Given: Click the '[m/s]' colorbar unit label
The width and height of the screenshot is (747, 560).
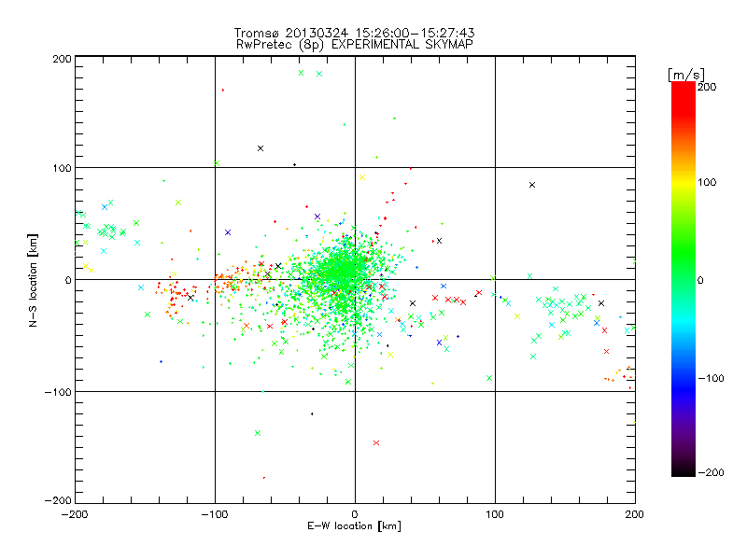Looking at the screenshot, I should point(686,75).
